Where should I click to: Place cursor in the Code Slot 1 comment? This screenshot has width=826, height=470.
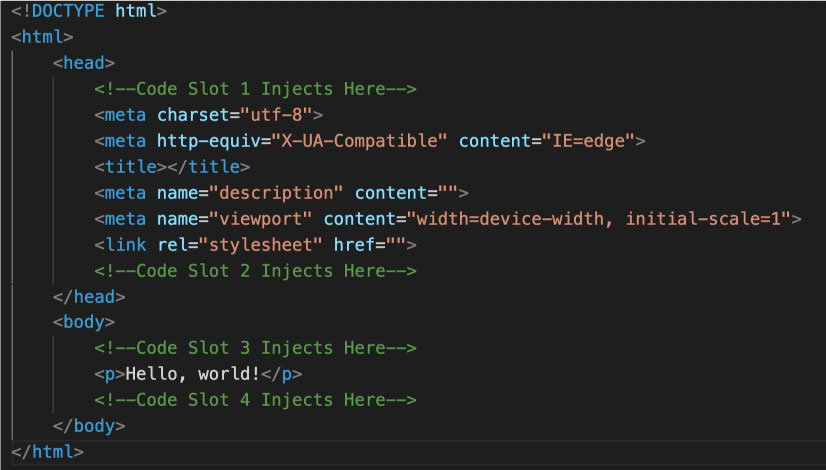click(255, 89)
